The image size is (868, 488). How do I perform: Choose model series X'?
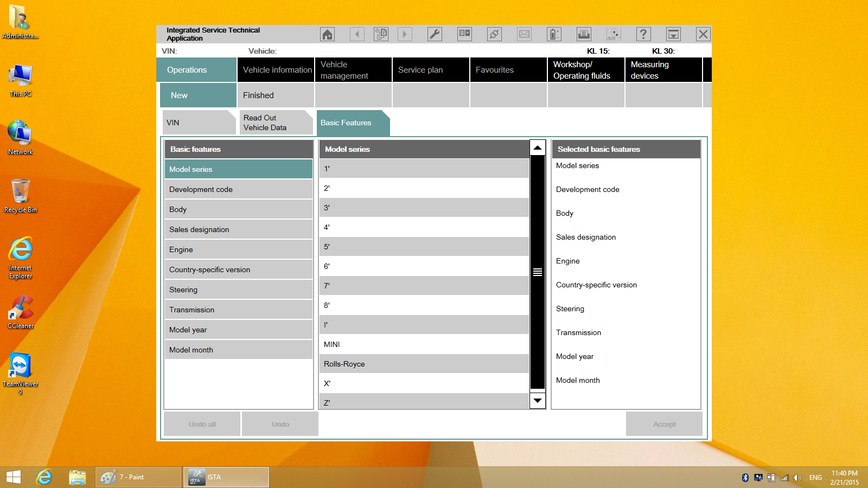click(424, 383)
